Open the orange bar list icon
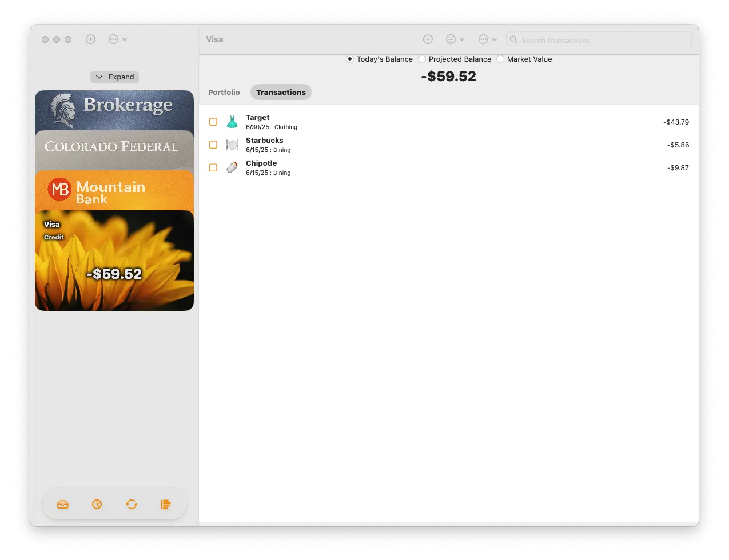This screenshot has width=729, height=560. click(x=166, y=504)
